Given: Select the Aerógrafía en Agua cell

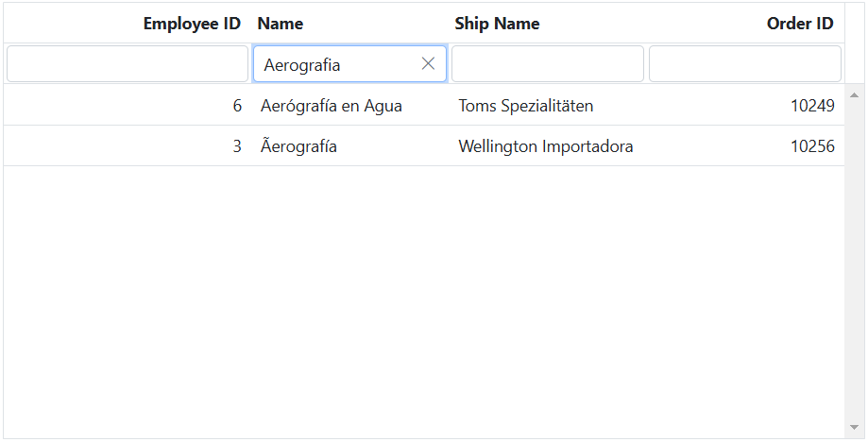Looking at the screenshot, I should pos(332,106).
